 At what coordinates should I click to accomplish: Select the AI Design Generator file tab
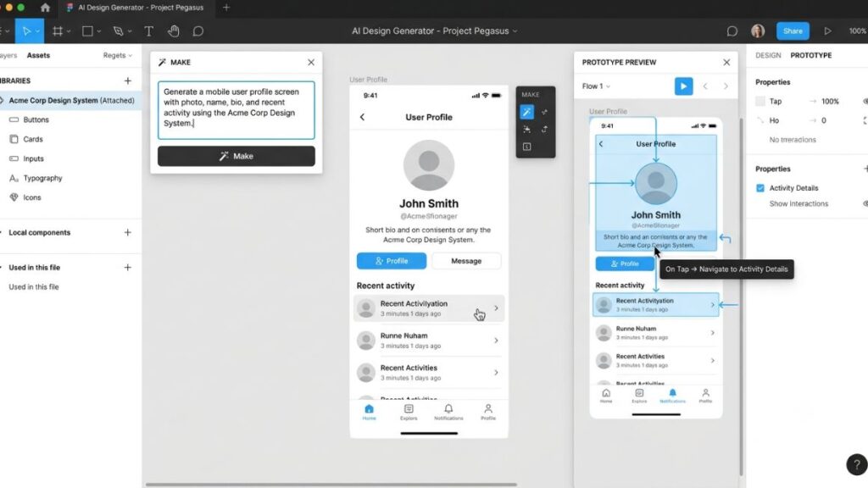(135, 8)
